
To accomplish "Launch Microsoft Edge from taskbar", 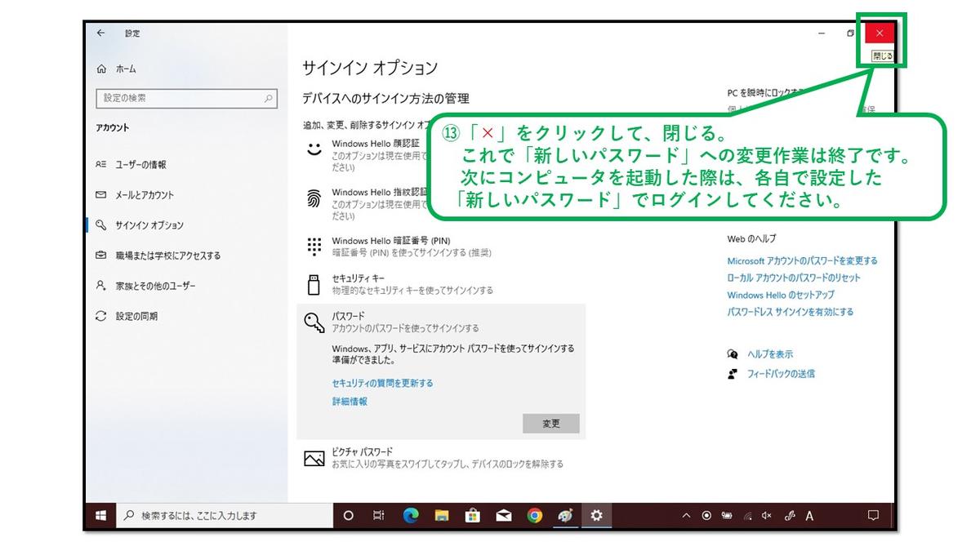I will point(410,515).
